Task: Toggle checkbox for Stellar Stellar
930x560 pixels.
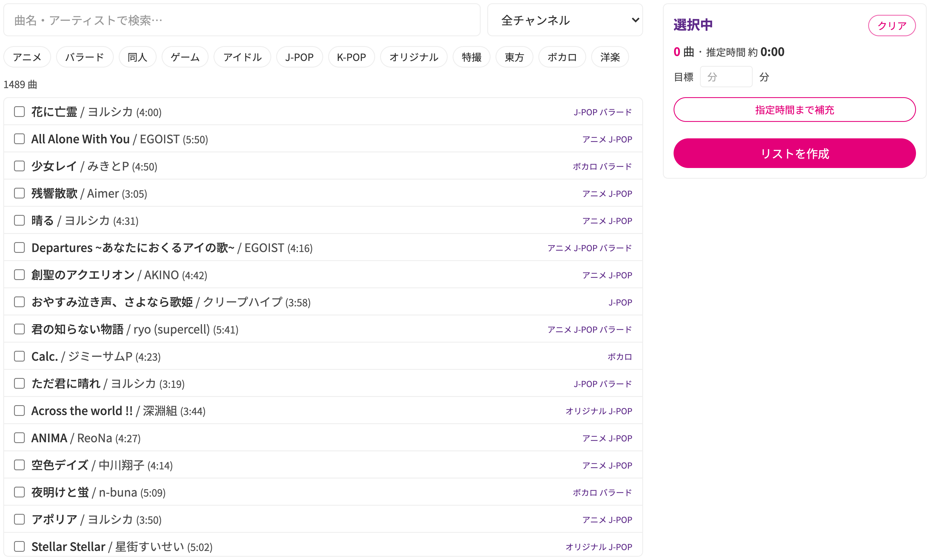Action: (19, 547)
